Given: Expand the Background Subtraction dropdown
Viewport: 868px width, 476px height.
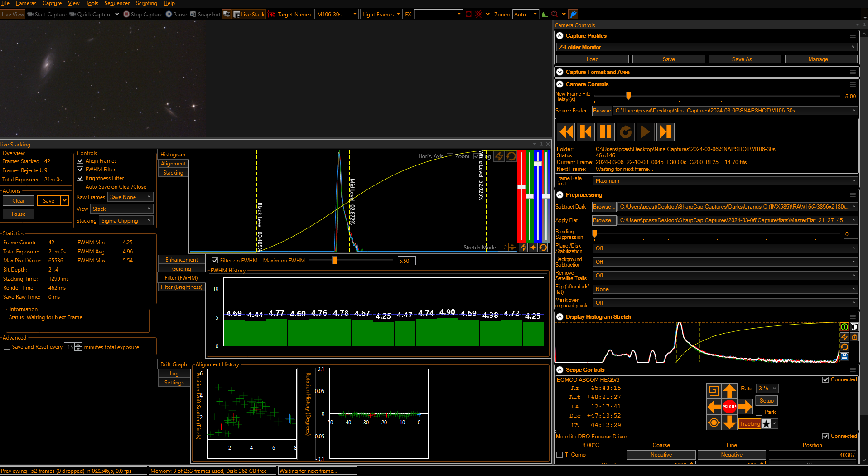Looking at the screenshot, I should pos(725,262).
